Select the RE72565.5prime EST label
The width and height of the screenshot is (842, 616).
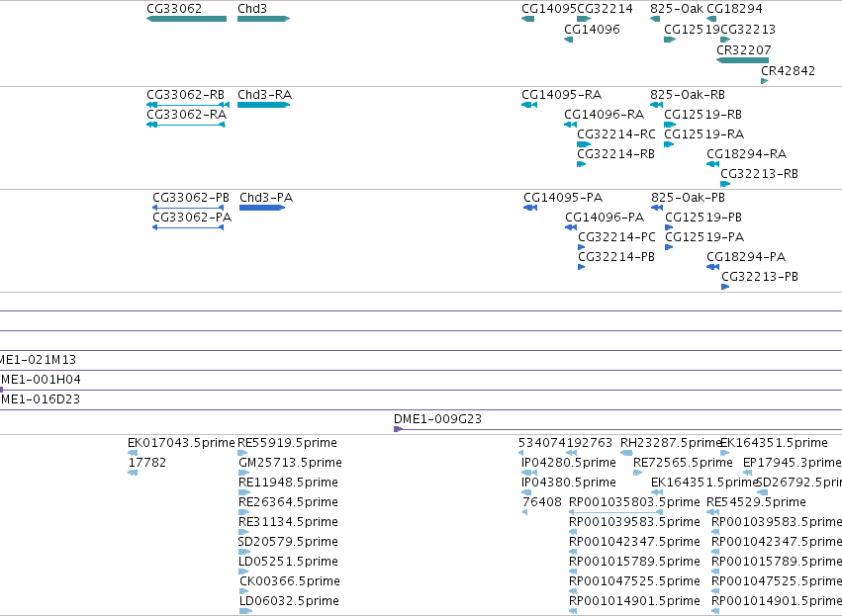683,463
